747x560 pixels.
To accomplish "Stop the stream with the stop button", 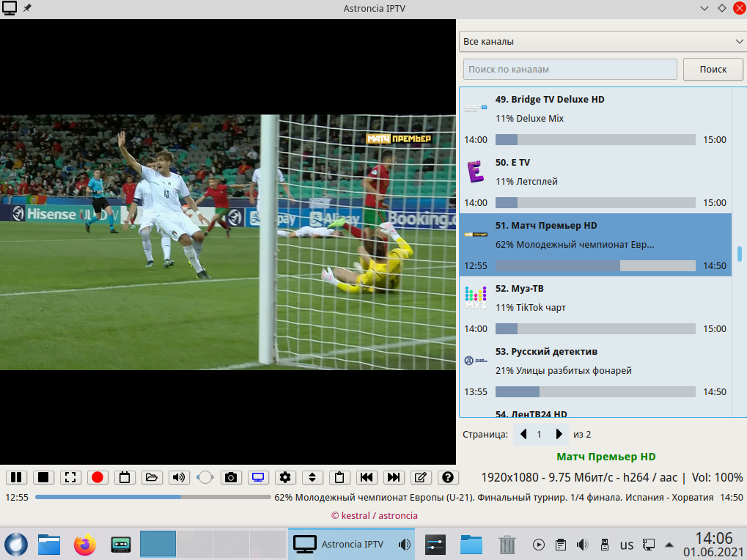I will click(43, 477).
